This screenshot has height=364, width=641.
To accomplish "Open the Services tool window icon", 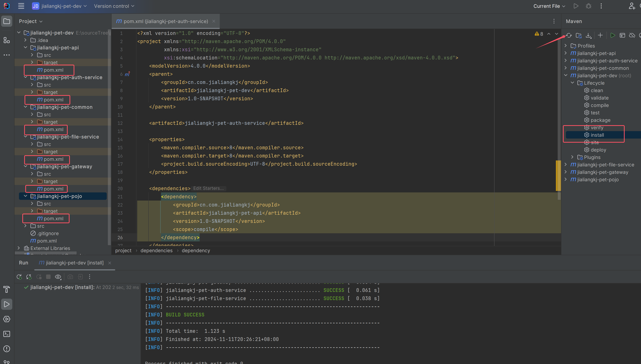I will coord(7,319).
